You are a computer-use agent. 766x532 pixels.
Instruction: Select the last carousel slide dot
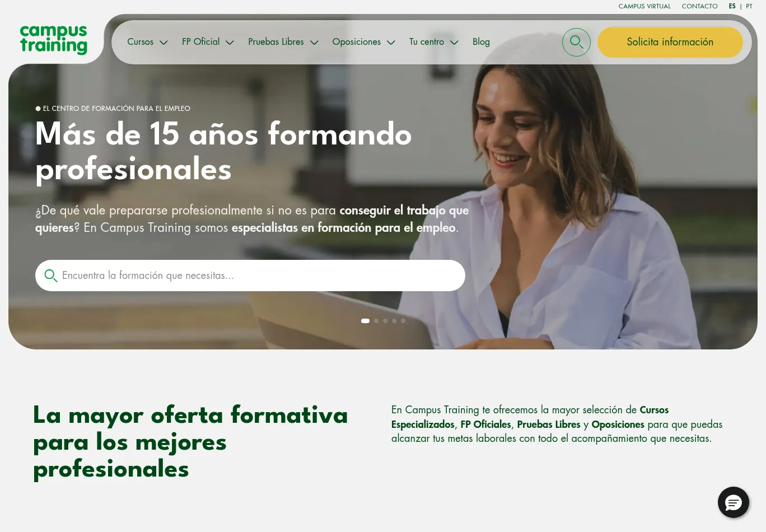pos(403,321)
